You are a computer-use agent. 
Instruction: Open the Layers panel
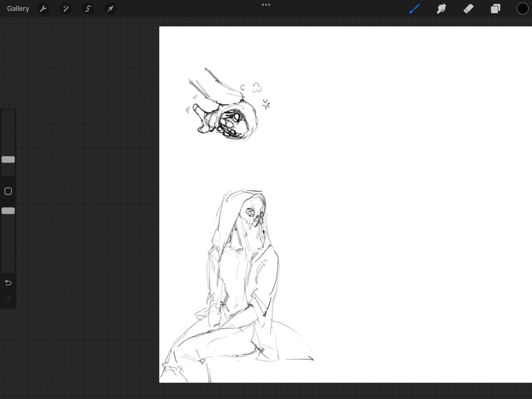pos(495,8)
